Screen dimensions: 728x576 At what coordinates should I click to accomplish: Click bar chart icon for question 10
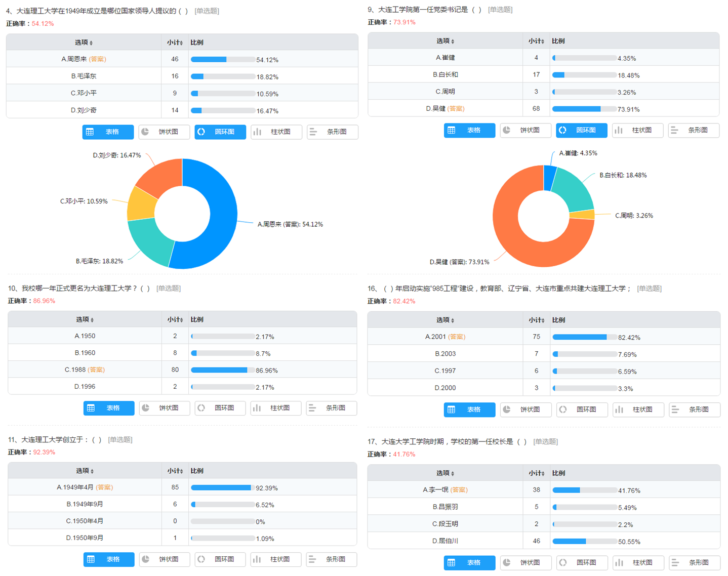tap(257, 408)
